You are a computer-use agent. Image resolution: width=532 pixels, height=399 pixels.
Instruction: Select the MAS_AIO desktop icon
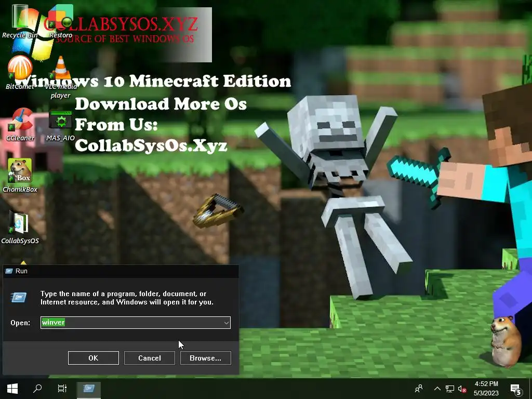click(x=60, y=126)
